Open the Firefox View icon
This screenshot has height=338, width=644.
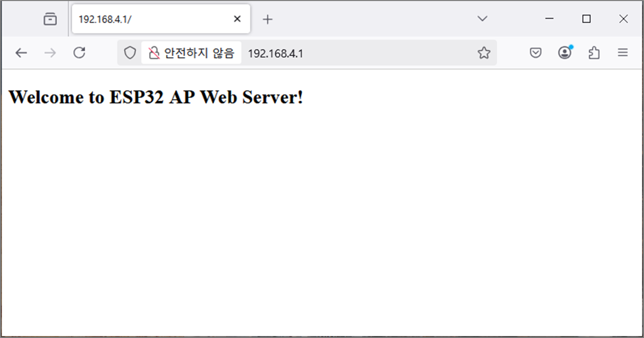[x=50, y=19]
